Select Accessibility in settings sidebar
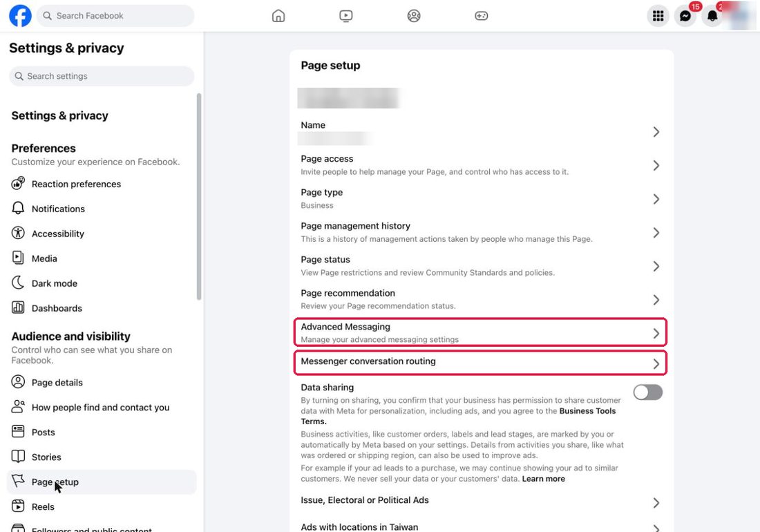 click(102, 233)
